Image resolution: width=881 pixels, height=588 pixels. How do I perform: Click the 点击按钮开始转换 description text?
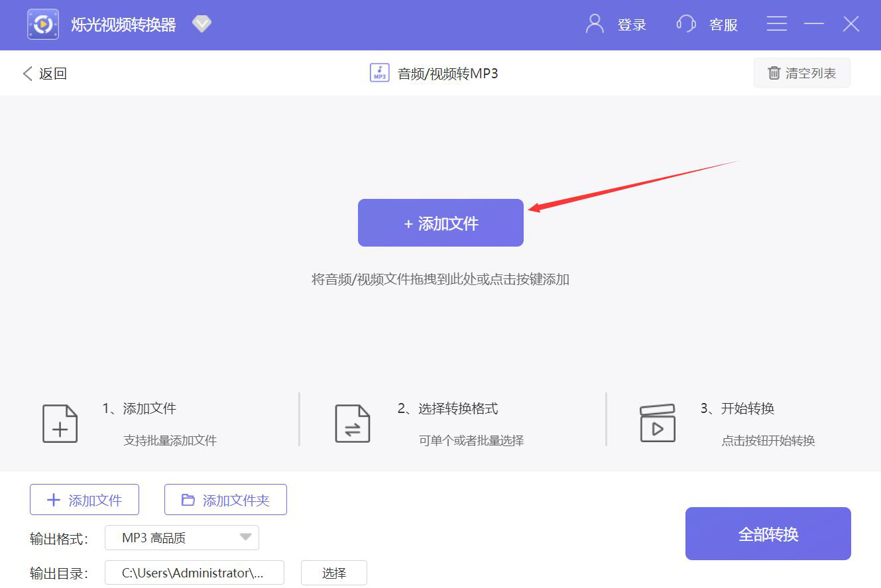[x=768, y=440]
